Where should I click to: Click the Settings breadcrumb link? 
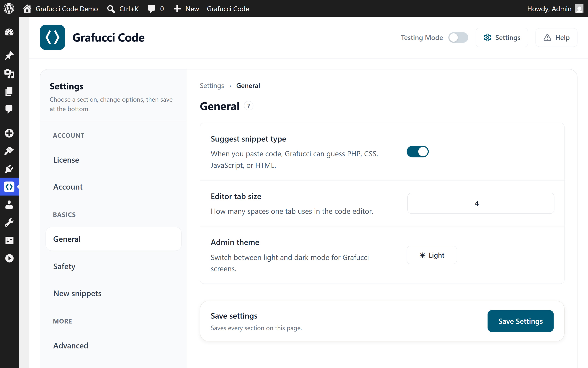pos(212,86)
